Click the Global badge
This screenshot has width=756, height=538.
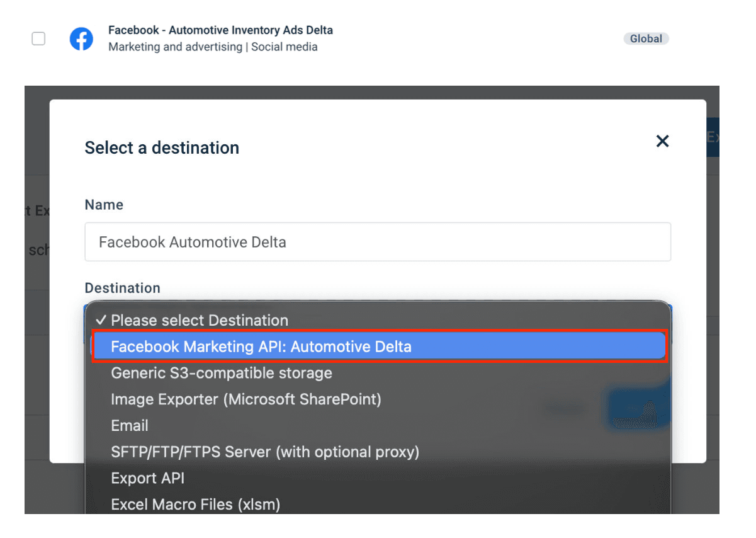[x=646, y=38]
